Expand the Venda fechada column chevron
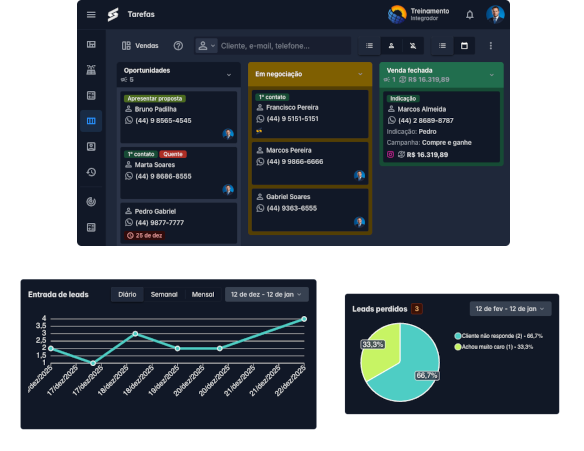 tap(492, 75)
